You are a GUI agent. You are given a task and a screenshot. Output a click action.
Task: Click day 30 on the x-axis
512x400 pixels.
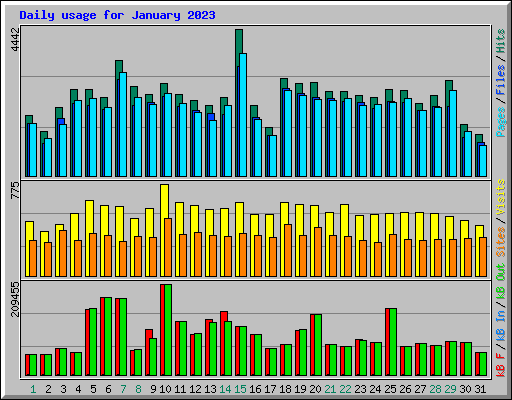[465, 389]
